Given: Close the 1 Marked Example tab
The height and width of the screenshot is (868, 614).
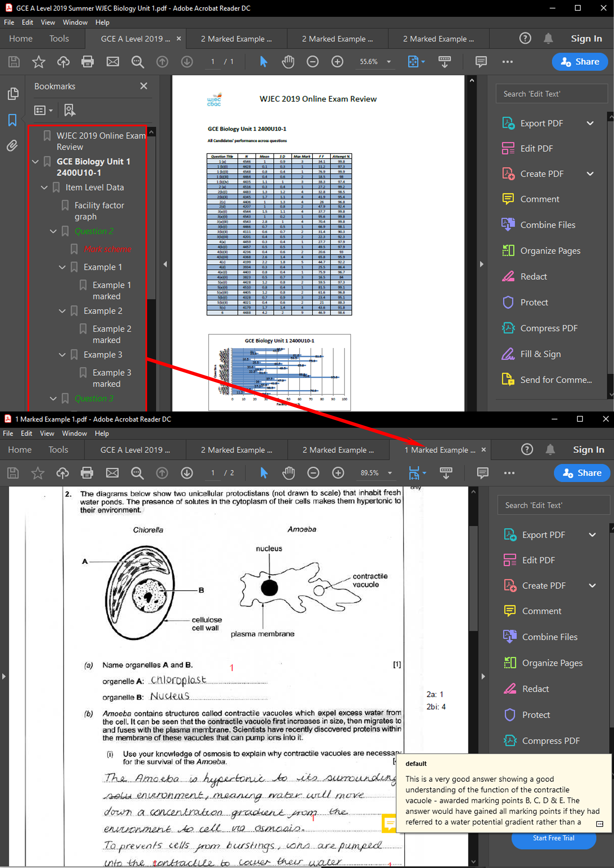Looking at the screenshot, I should pos(484,450).
